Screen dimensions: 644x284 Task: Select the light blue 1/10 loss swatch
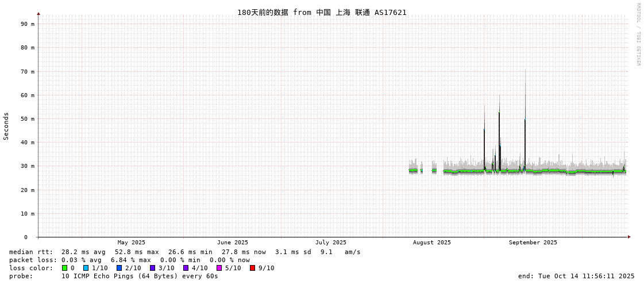coord(86,268)
